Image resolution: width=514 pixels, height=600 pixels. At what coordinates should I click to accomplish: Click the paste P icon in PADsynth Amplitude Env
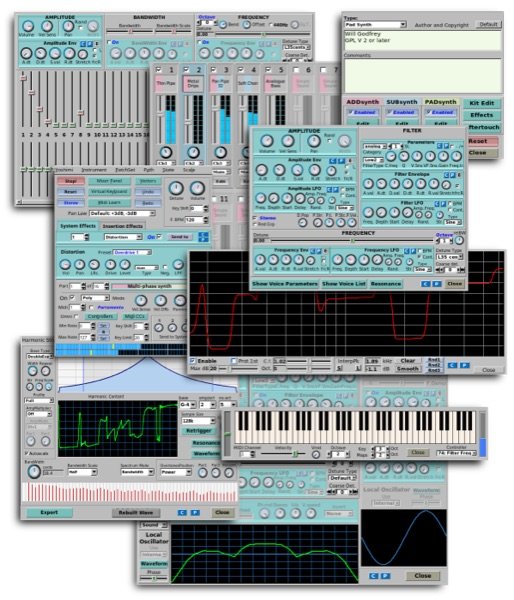point(90,44)
